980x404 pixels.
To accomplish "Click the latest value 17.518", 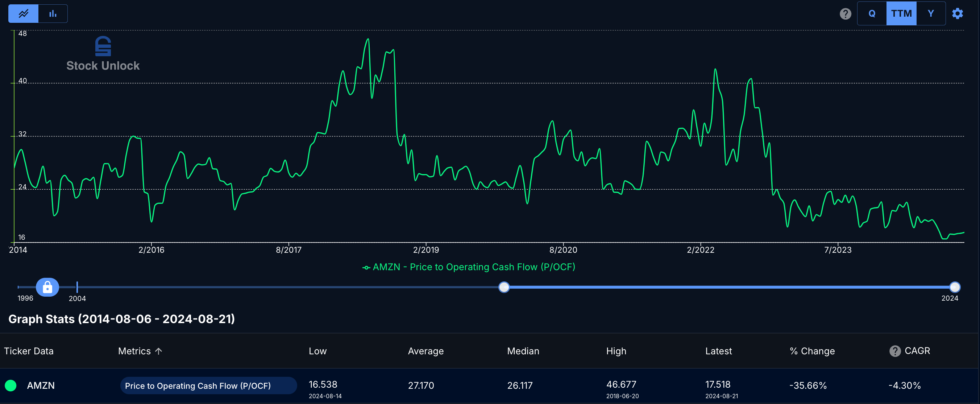I will (x=718, y=384).
